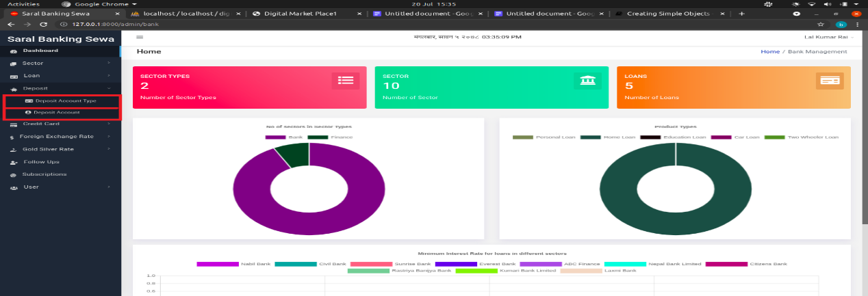Click the ABC Finance color swatch
This screenshot has width=868, height=296.
pos(541,264)
